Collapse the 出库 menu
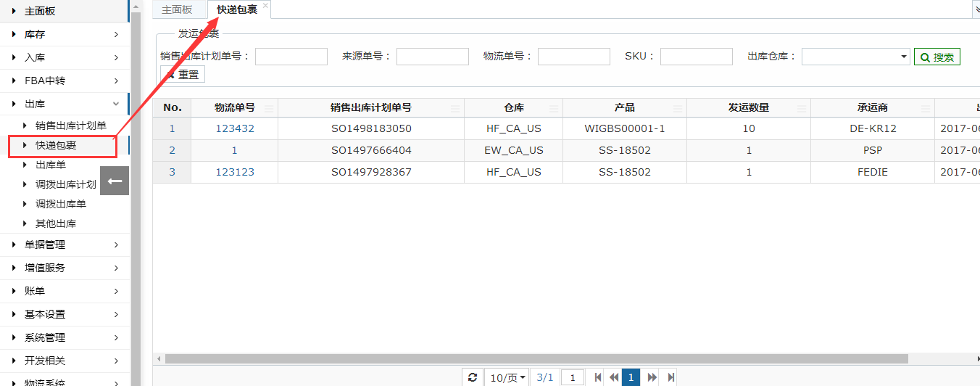 click(65, 104)
